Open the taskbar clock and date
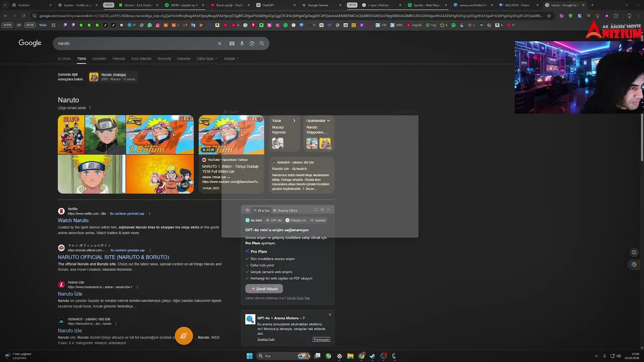This screenshot has height=362, width=644. click(631, 356)
